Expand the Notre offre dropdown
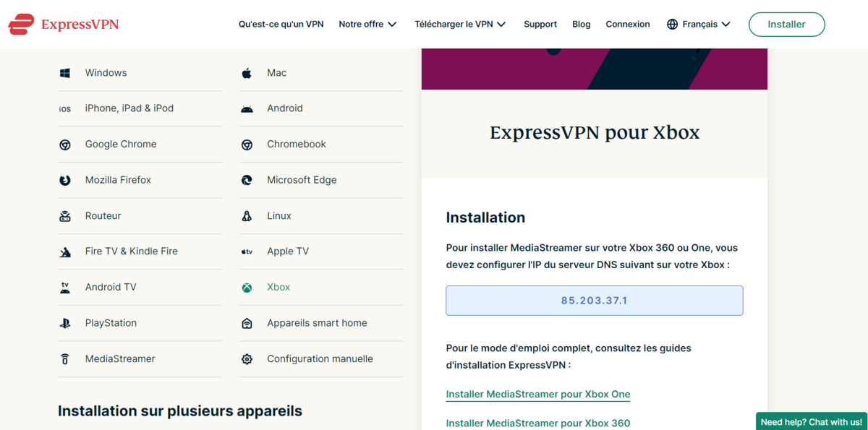Viewport: 868px width, 430px height. tap(367, 25)
